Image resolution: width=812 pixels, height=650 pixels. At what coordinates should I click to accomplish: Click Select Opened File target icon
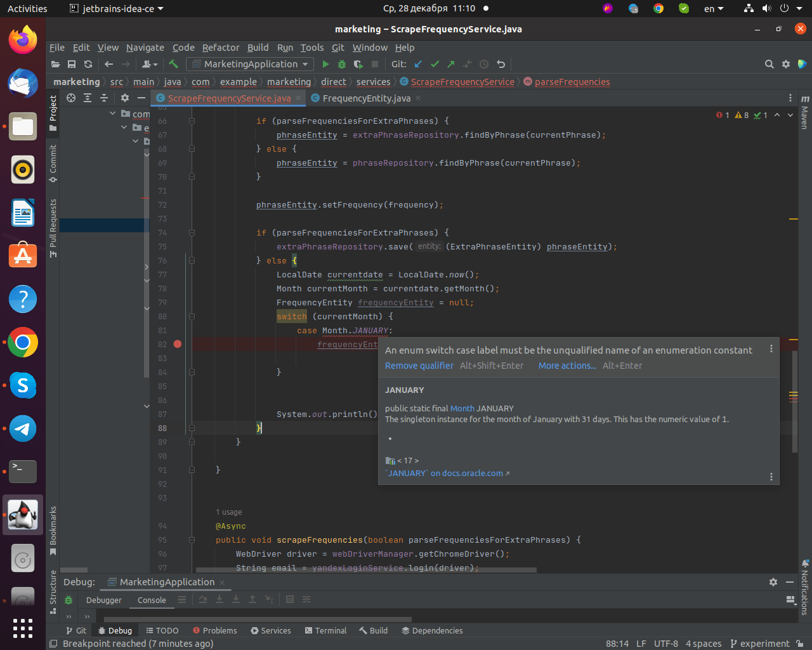coord(71,98)
